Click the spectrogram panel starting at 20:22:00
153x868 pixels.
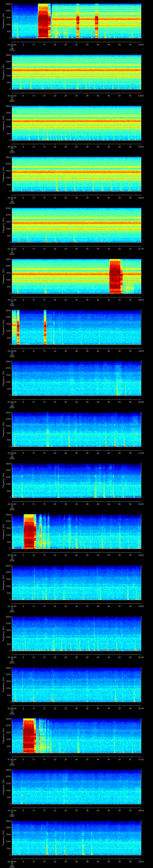coord(77,21)
